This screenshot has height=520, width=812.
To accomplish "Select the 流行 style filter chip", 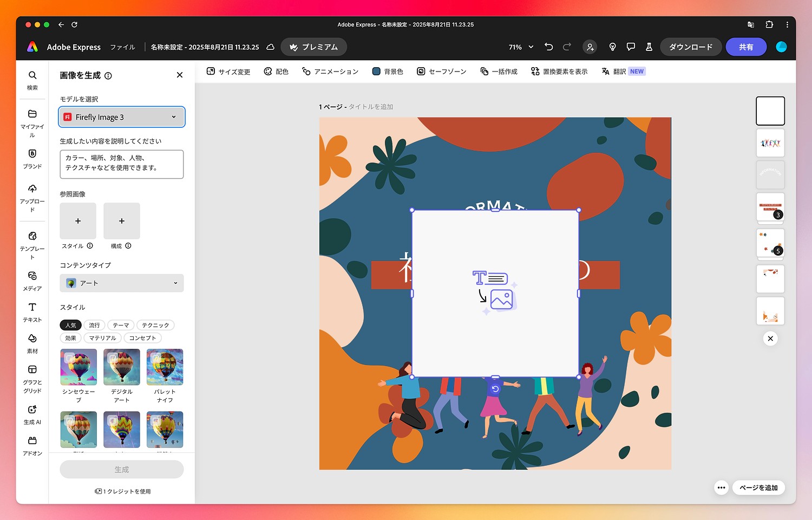I will [x=95, y=325].
